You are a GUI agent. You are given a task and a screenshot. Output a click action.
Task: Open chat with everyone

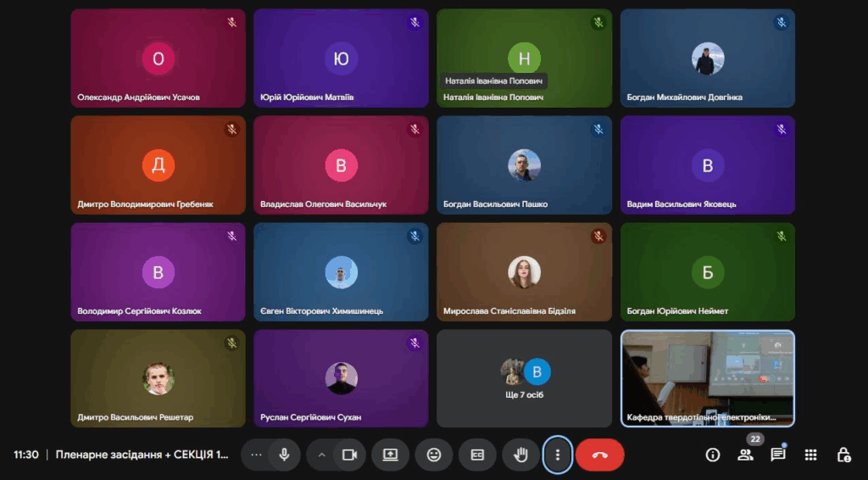point(777,455)
